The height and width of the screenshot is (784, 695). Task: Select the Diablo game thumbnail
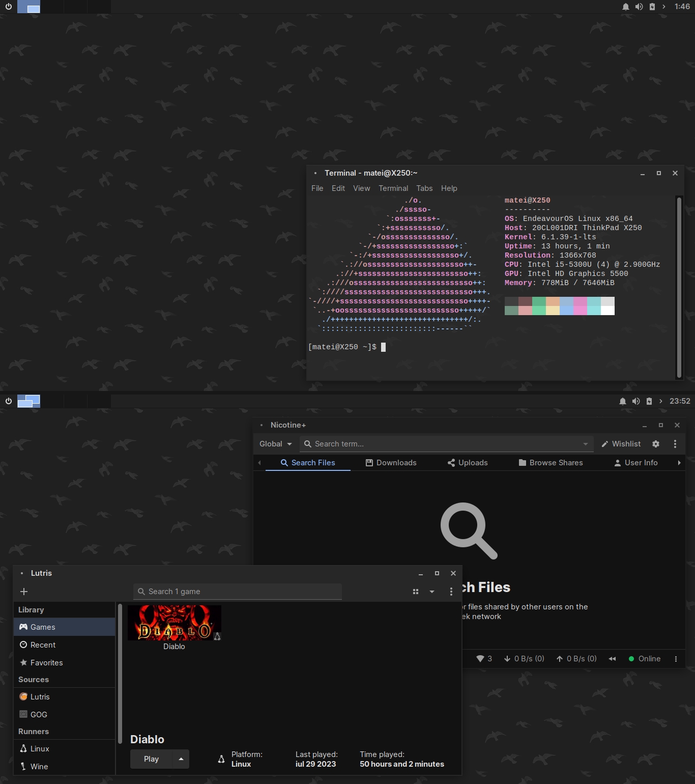pos(174,623)
